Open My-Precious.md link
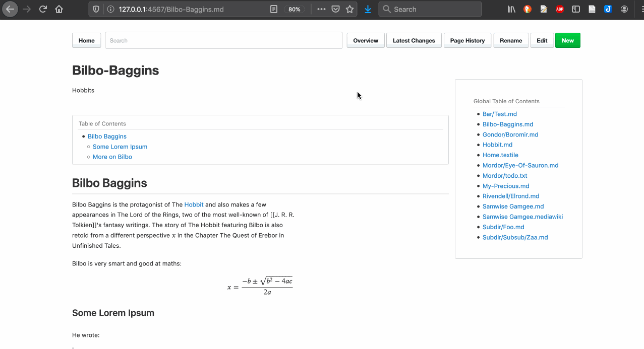 pos(506,186)
